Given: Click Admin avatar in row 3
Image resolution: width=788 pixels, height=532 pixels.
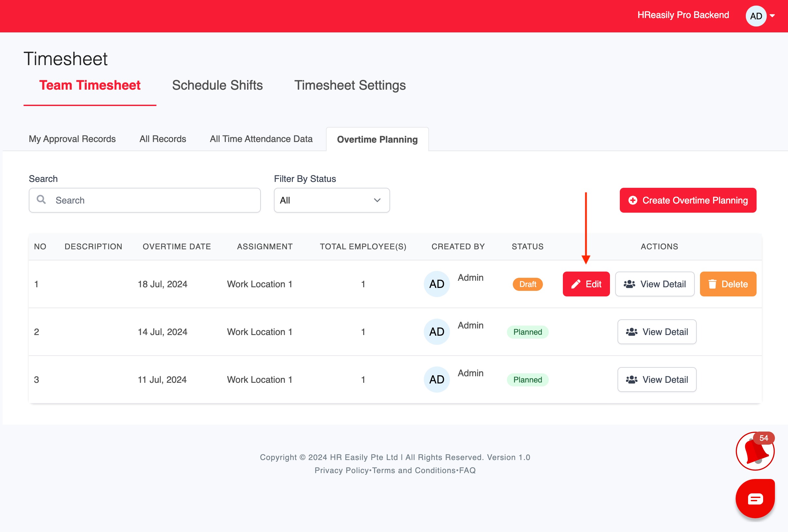Looking at the screenshot, I should click(437, 380).
